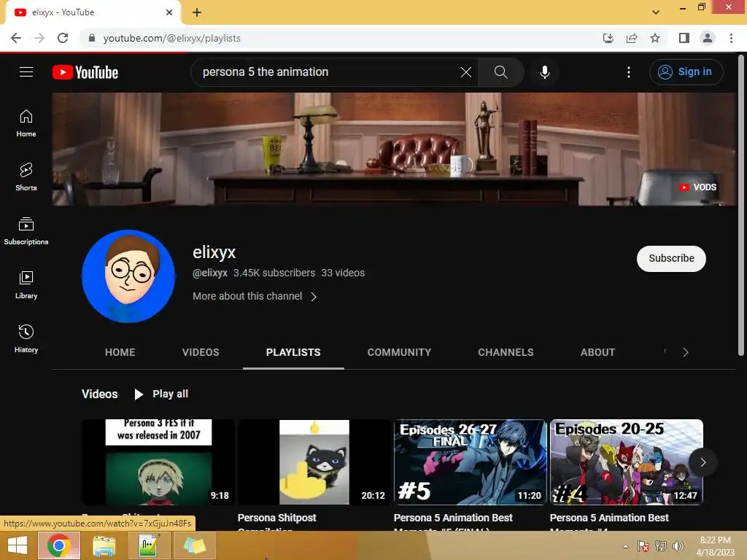The image size is (747, 560).
Task: Start voice search with microphone
Action: pyautogui.click(x=544, y=72)
